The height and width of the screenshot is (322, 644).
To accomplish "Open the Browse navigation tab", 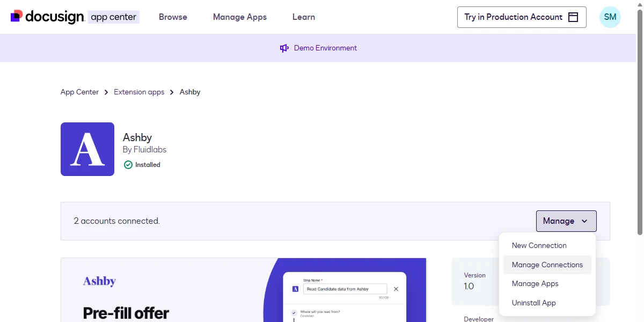I will click(173, 17).
